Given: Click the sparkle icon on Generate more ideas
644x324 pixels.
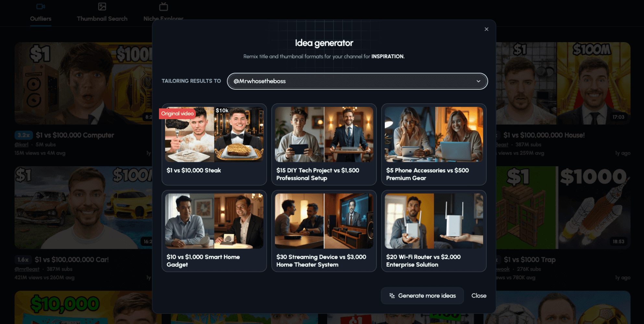Looking at the screenshot, I should pyautogui.click(x=392, y=296).
